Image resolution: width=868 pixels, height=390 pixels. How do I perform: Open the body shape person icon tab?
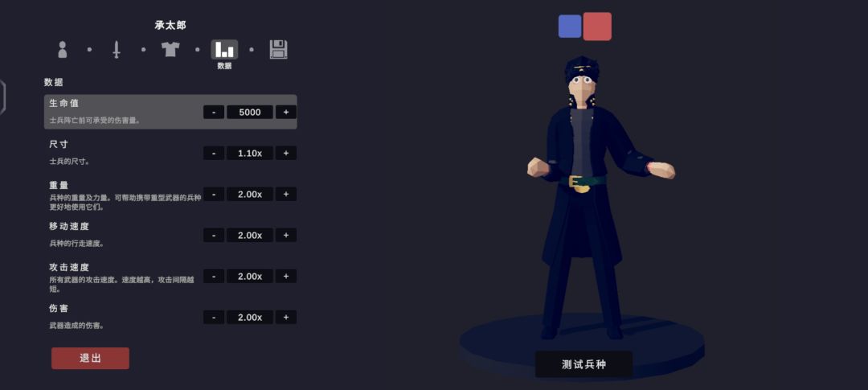63,49
